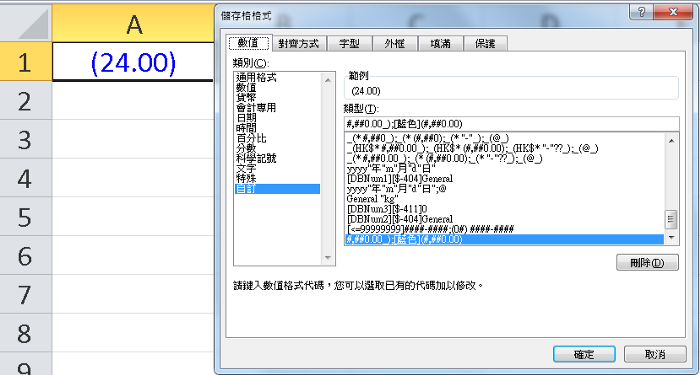
Task: Select row 7 header
Action: coord(26,295)
